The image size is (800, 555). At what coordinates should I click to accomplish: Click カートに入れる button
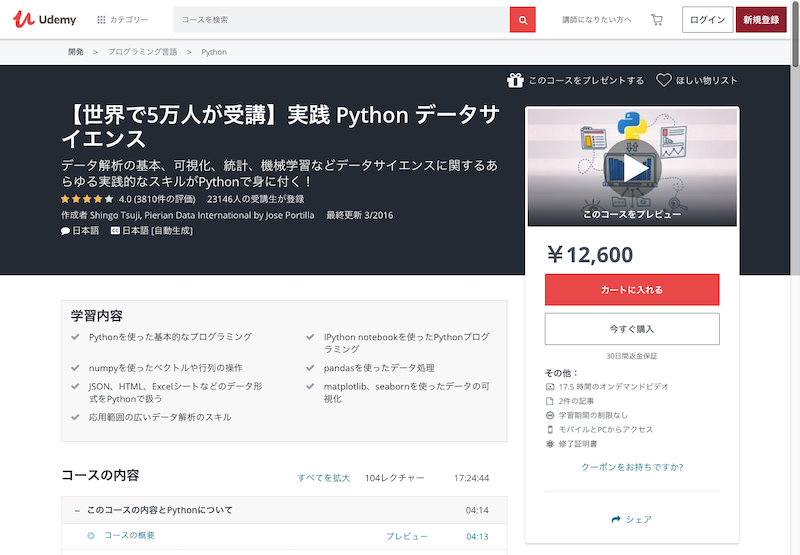pos(632,290)
